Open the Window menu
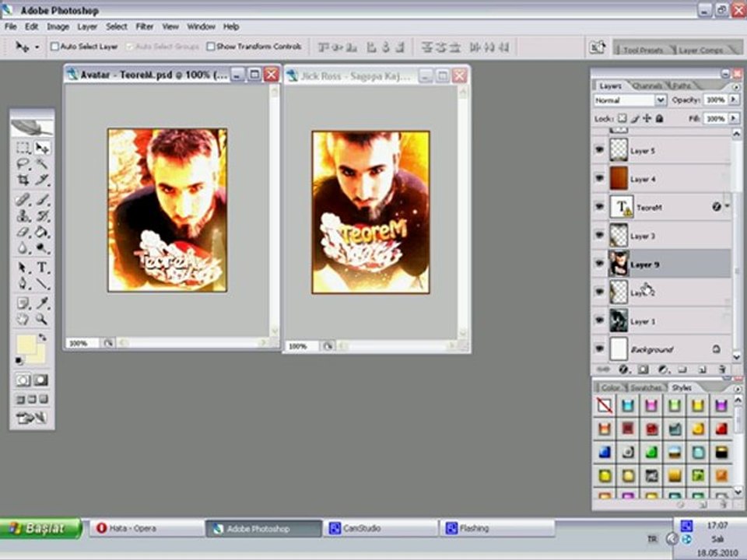 pos(201,26)
